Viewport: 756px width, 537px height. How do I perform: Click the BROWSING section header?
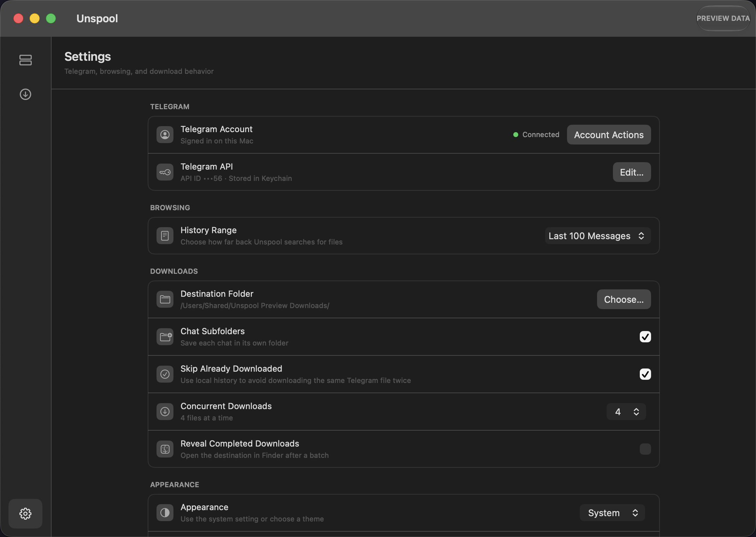click(x=170, y=208)
